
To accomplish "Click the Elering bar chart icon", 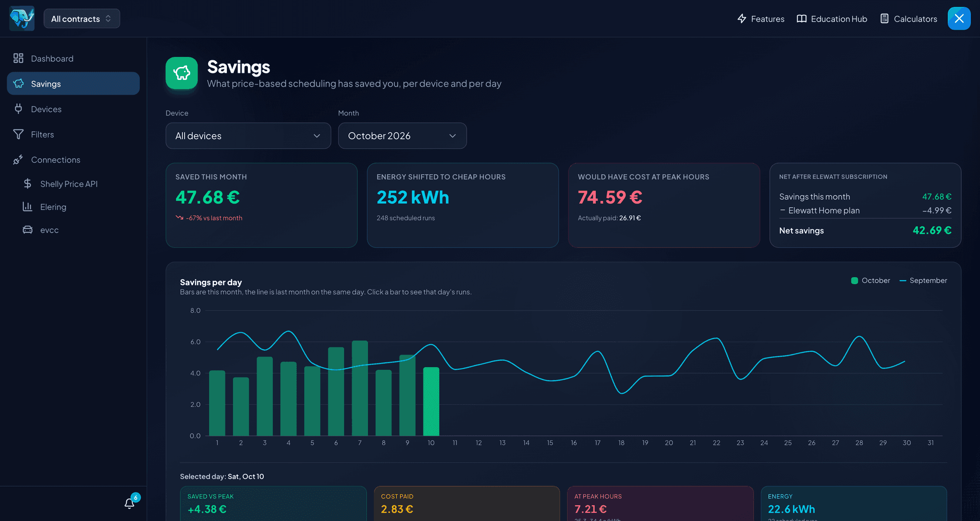I will [28, 207].
